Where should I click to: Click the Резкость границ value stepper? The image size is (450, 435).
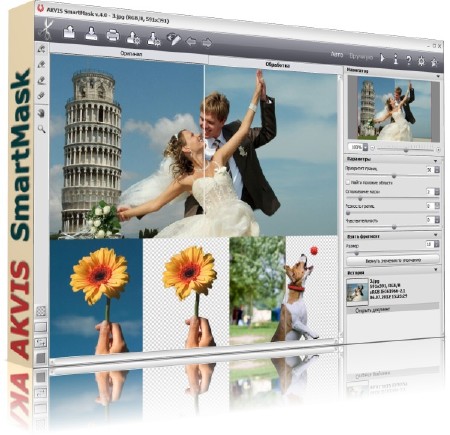coord(437,206)
